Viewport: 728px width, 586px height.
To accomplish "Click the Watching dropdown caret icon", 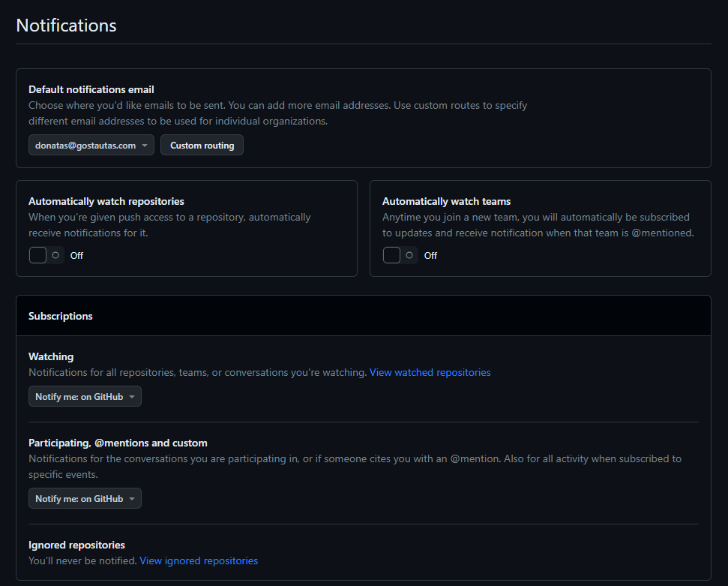I will click(x=132, y=396).
